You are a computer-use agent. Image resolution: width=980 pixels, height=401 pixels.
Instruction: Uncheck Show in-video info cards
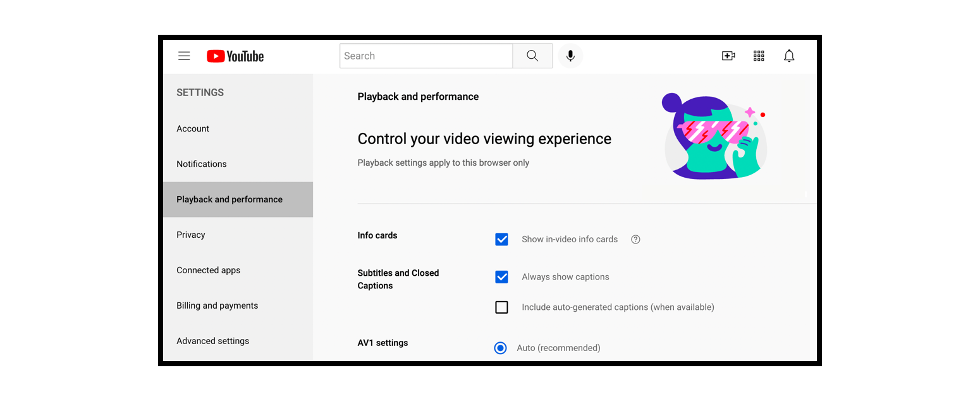pos(501,239)
